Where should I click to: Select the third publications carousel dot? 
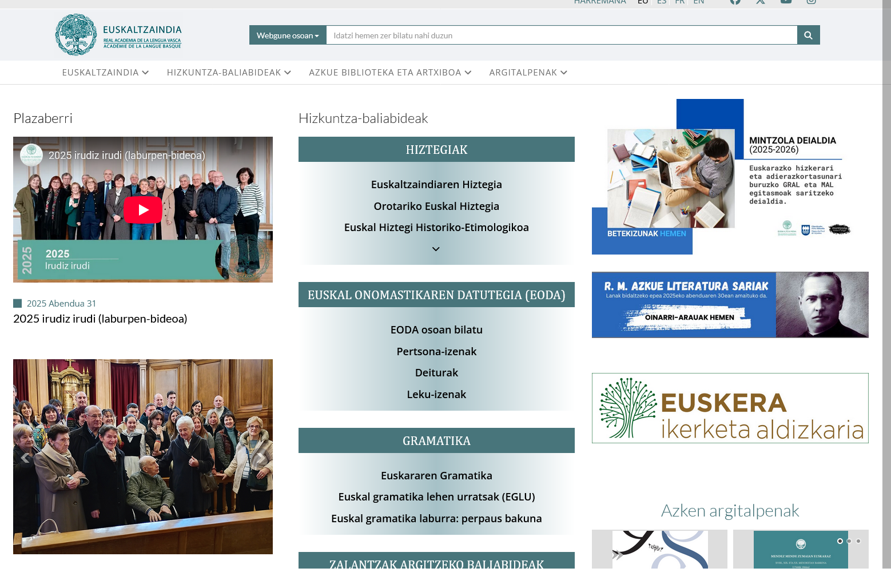point(858,541)
